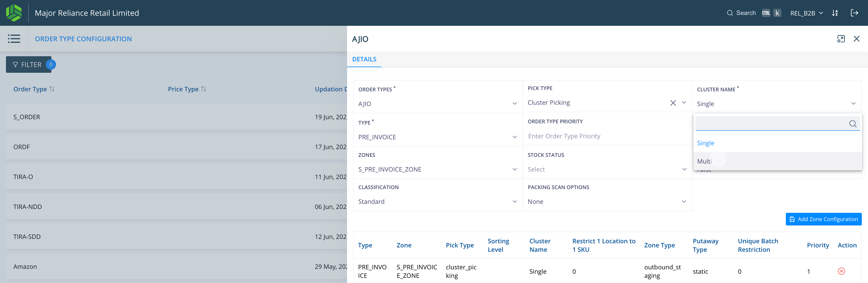Select the DETAILS tab
This screenshot has height=283, width=868.
(x=364, y=59)
